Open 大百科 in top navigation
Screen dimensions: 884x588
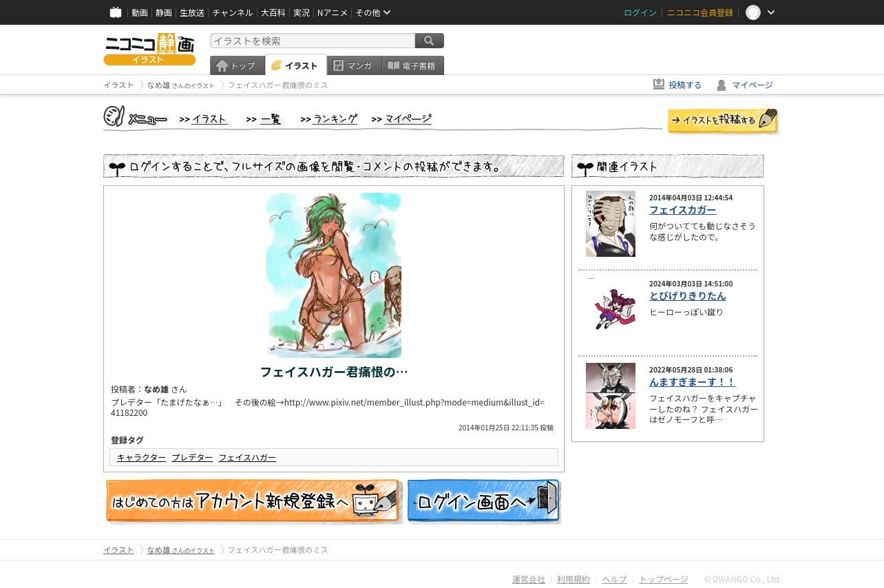[x=273, y=12]
